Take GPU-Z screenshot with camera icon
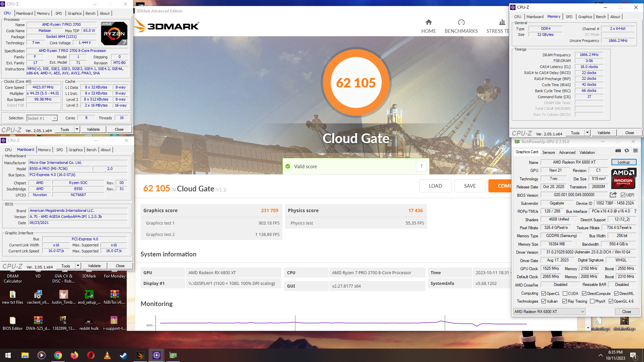644x362 pixels. (x=618, y=151)
